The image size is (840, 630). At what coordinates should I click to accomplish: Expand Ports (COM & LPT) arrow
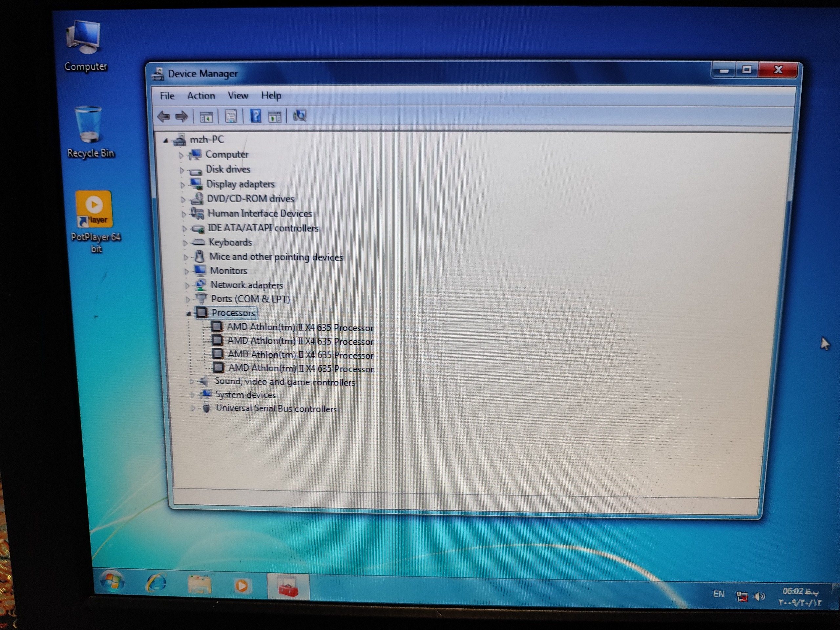(188, 300)
